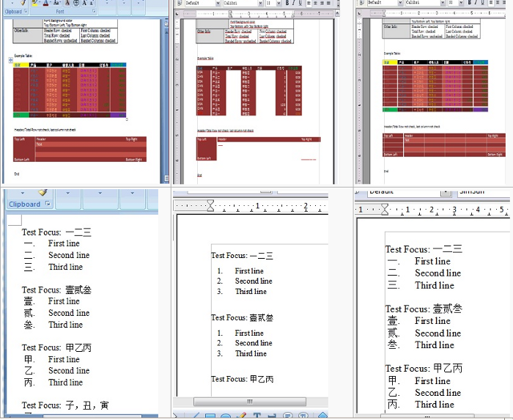Click indent hourglass marker on bottom-middle ruler
513x420 pixels.
[210, 206]
